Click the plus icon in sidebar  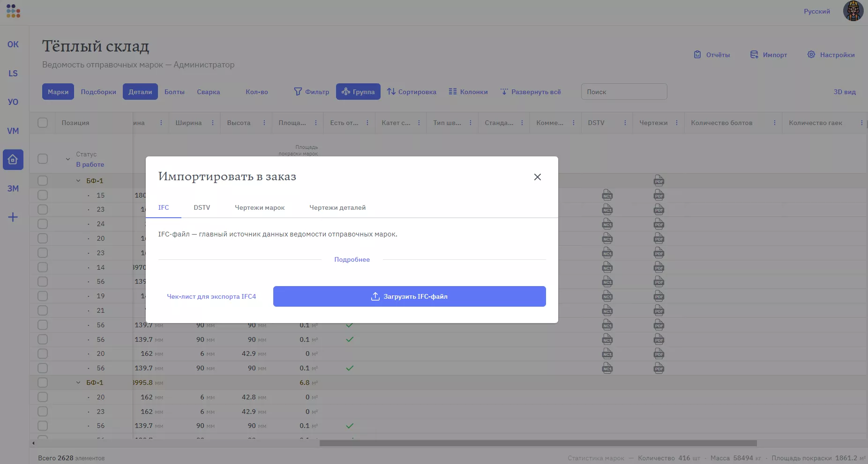[x=13, y=217]
